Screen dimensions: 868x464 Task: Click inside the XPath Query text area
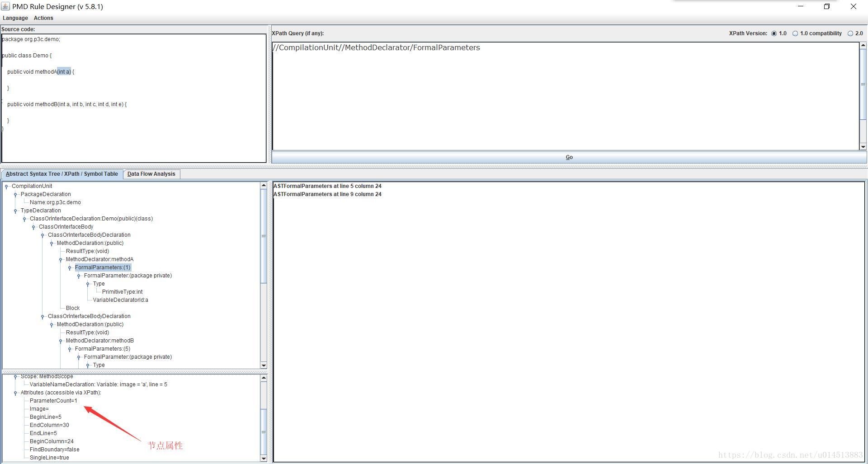(x=566, y=96)
